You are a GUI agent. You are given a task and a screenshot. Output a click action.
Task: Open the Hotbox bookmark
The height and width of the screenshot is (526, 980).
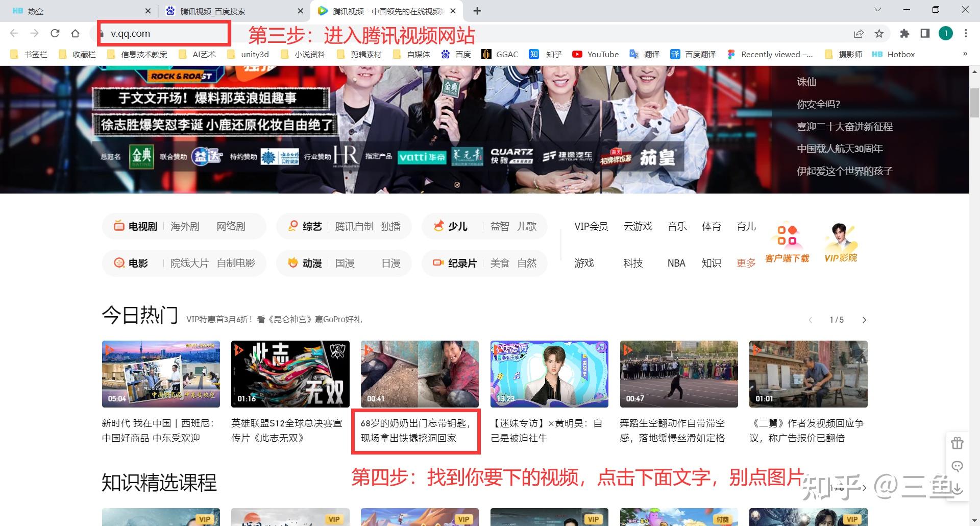coord(893,54)
